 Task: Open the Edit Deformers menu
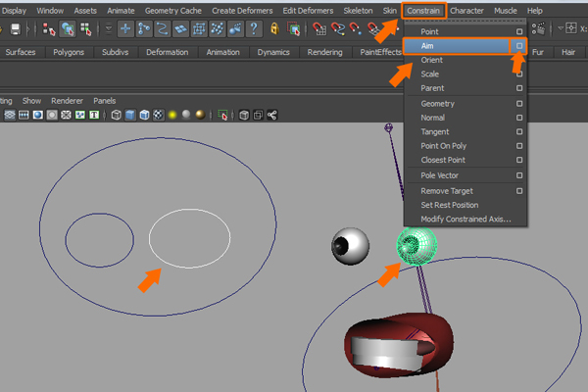(x=308, y=11)
